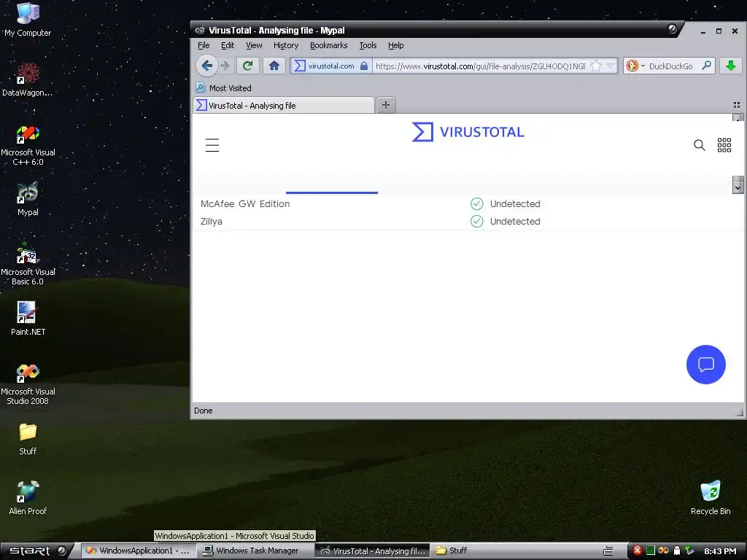Launch Microsoft Visual Basic 6.0 shortcut

point(28,264)
